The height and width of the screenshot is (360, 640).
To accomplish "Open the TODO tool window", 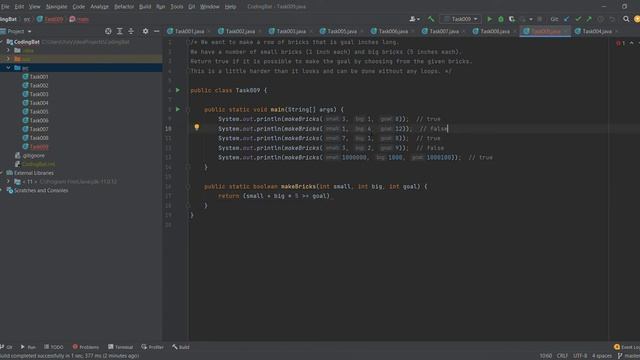I will pos(54,347).
